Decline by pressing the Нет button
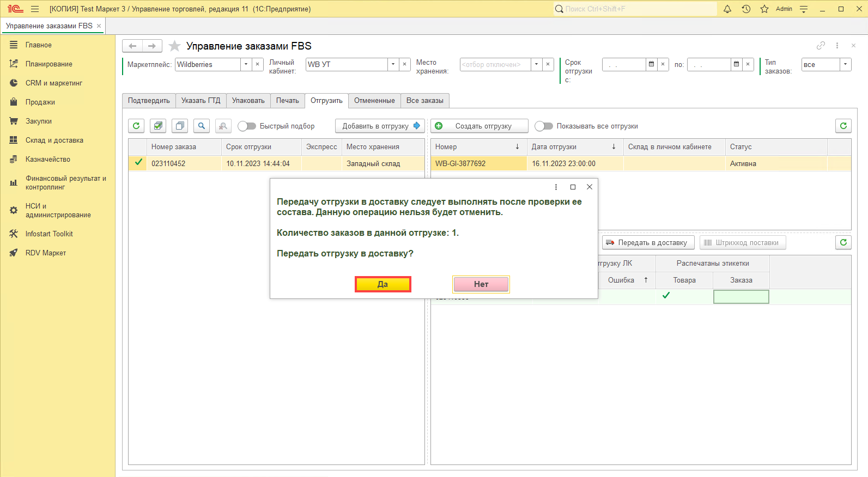Viewport: 868px width, 477px height. (481, 284)
